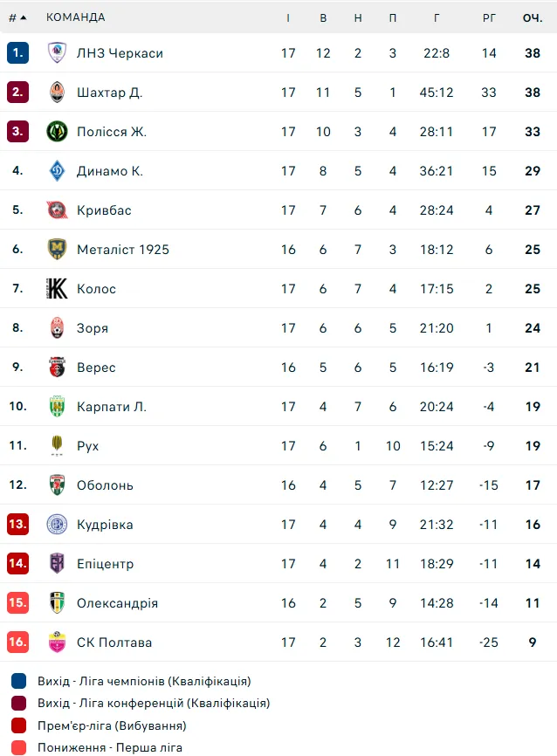Click the Рух team logo
557x756 pixels.
[57, 446]
